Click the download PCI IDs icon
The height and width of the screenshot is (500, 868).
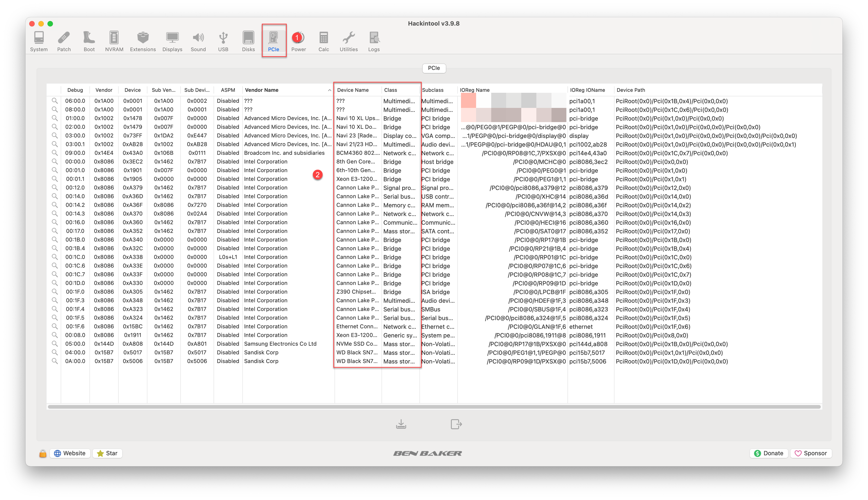click(401, 424)
